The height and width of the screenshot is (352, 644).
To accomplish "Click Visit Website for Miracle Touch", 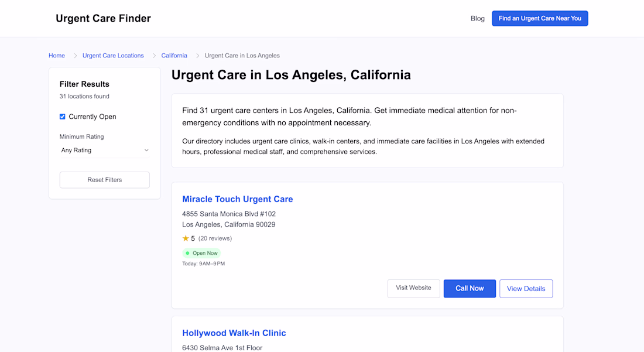I will click(413, 288).
